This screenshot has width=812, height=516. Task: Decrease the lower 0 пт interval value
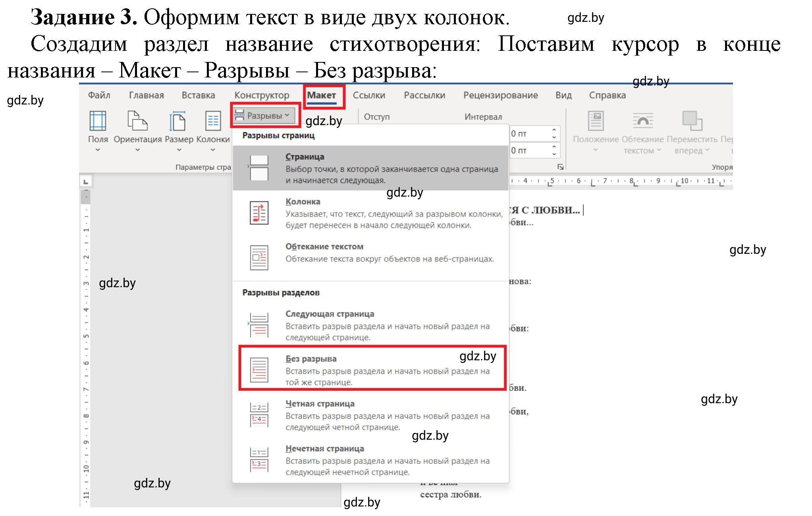(554, 154)
